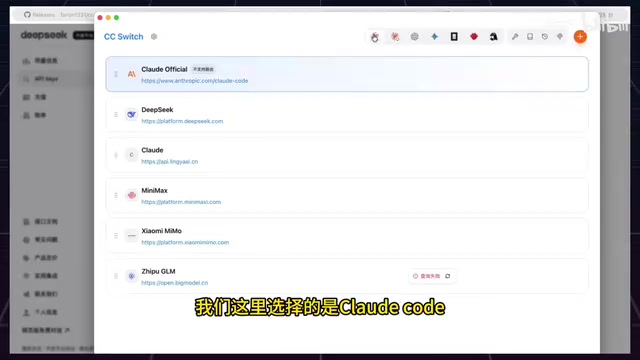Select the orange starburst icon left of OpenAI icon
Viewport: 640px width, 360px height.
coord(395,37)
